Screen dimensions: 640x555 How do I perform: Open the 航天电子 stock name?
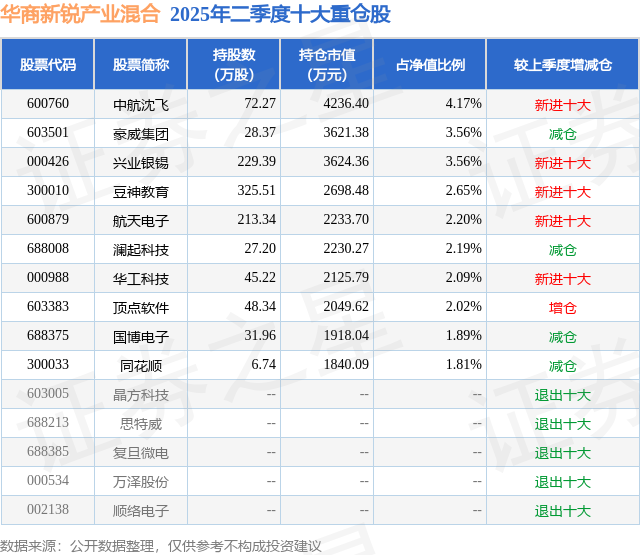point(141,221)
